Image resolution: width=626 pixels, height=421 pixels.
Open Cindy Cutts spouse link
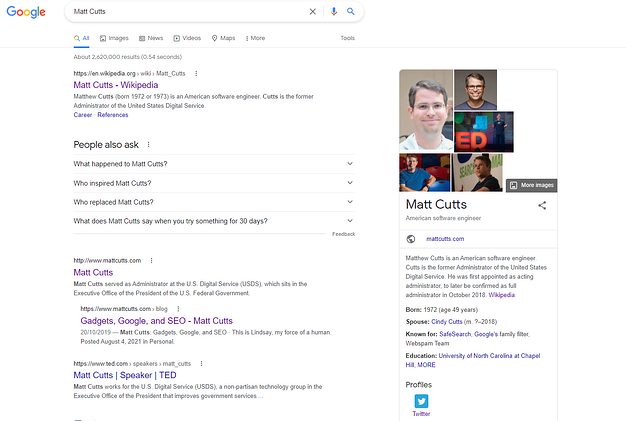[x=446, y=322]
